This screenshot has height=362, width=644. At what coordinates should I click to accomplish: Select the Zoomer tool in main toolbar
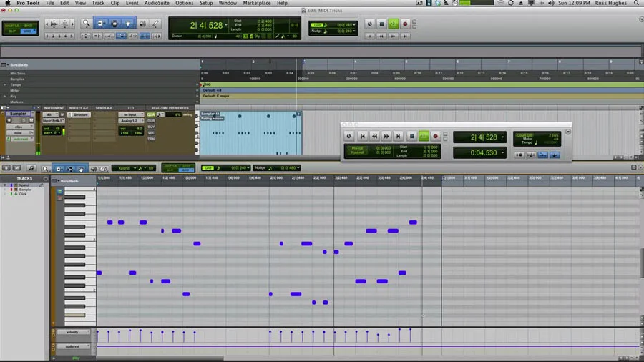87,24
